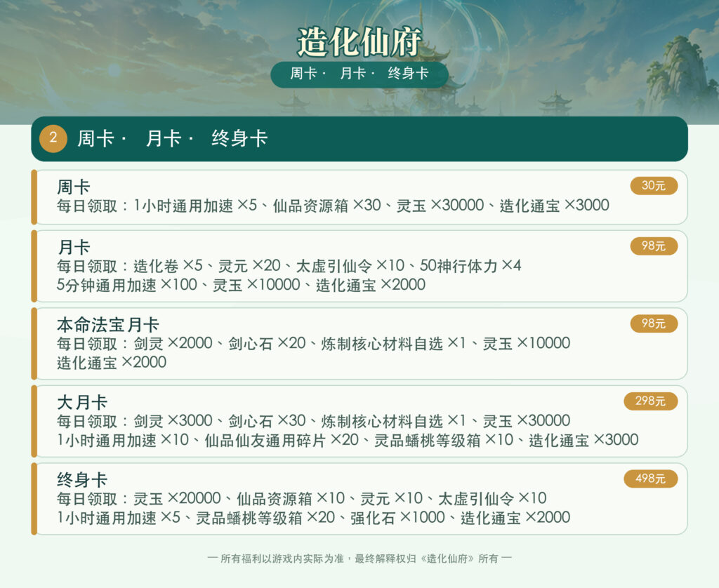Click the footer disclaimer about 最终解释权
Image resolution: width=719 pixels, height=588 pixels.
tap(359, 559)
